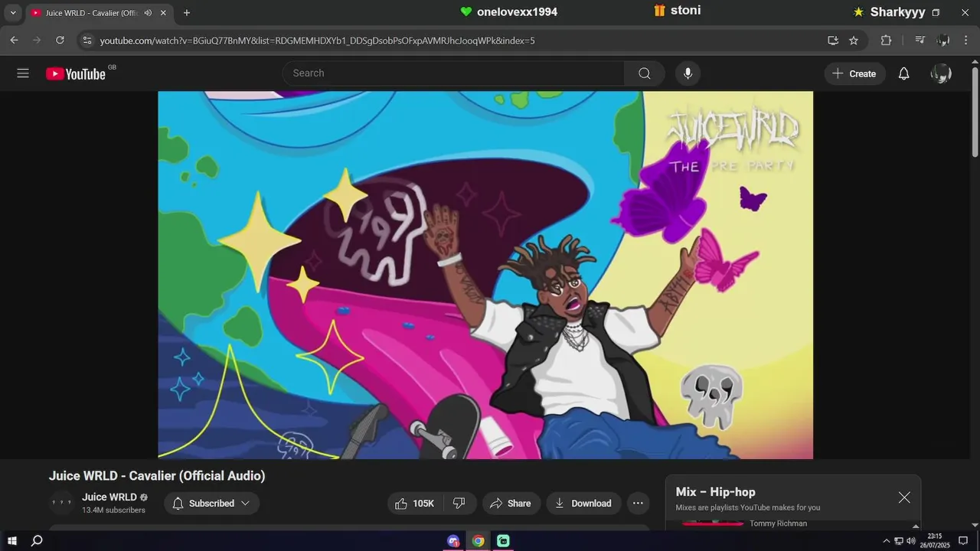
Task: Go forward in Chrome
Action: coord(37,41)
